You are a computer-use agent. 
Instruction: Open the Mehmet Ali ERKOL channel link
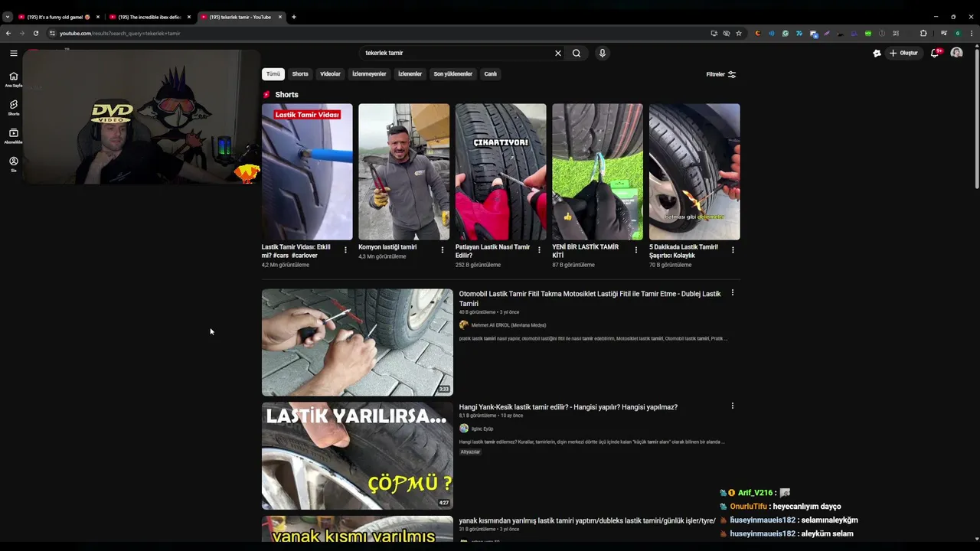pos(508,325)
